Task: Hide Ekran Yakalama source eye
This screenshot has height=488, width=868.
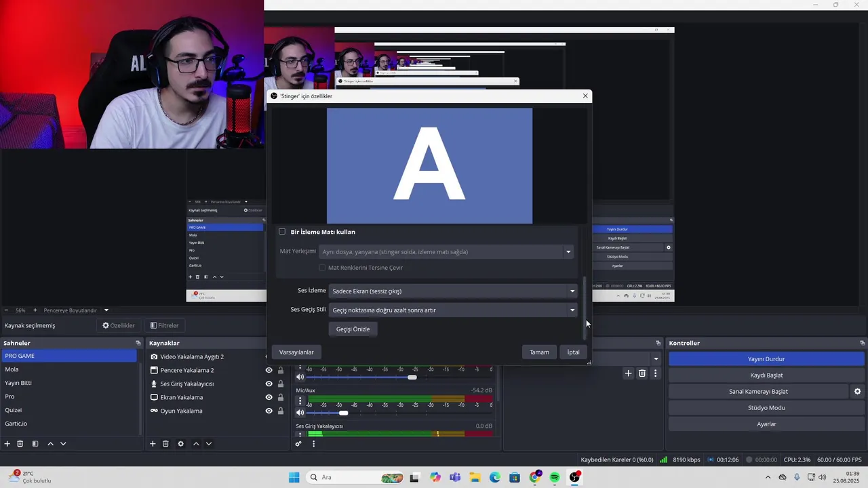Action: pyautogui.click(x=269, y=397)
